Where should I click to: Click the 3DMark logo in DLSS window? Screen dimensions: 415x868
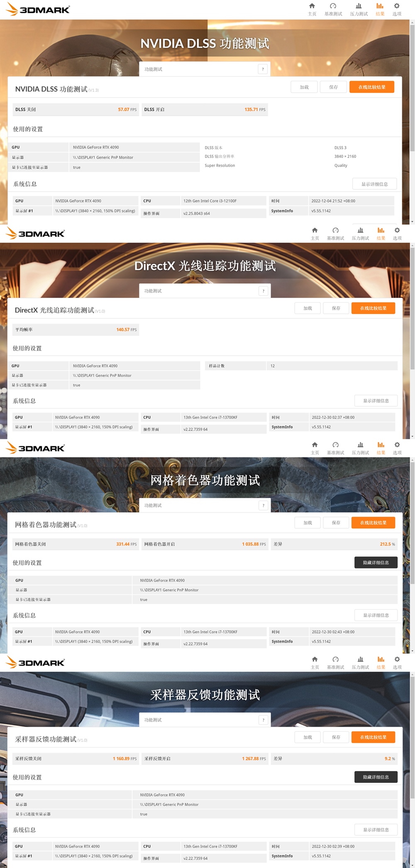(38, 9)
